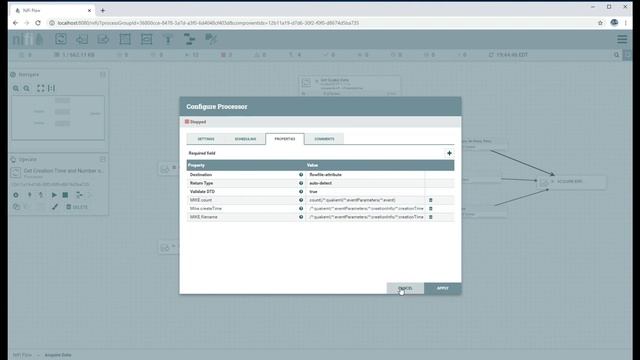Open NiFi global hamburger menu
640x360 pixels.
click(x=622, y=39)
